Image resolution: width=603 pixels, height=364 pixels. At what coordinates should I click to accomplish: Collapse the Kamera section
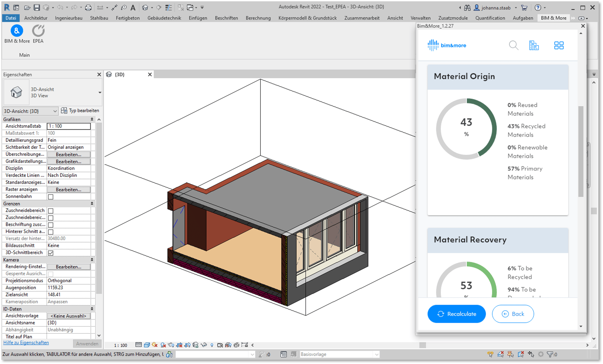tap(92, 260)
